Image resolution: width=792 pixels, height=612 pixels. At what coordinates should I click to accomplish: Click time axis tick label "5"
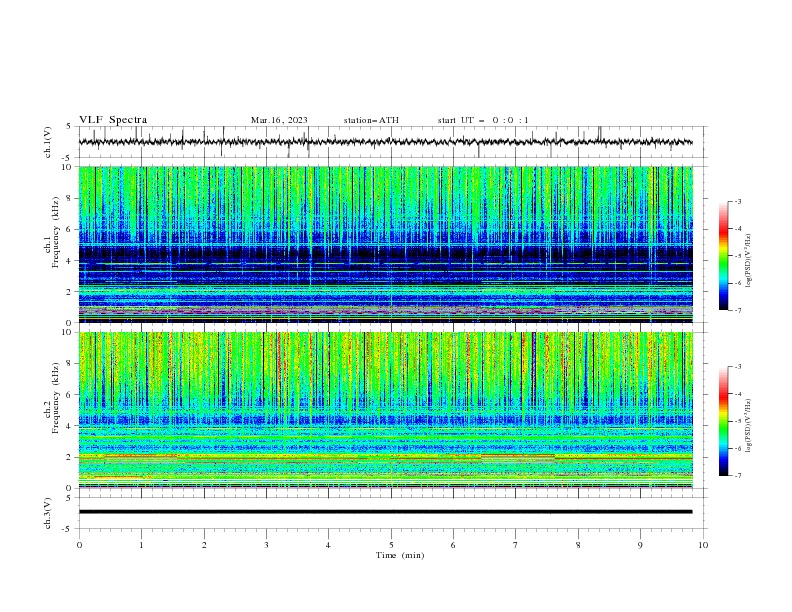pyautogui.click(x=391, y=545)
